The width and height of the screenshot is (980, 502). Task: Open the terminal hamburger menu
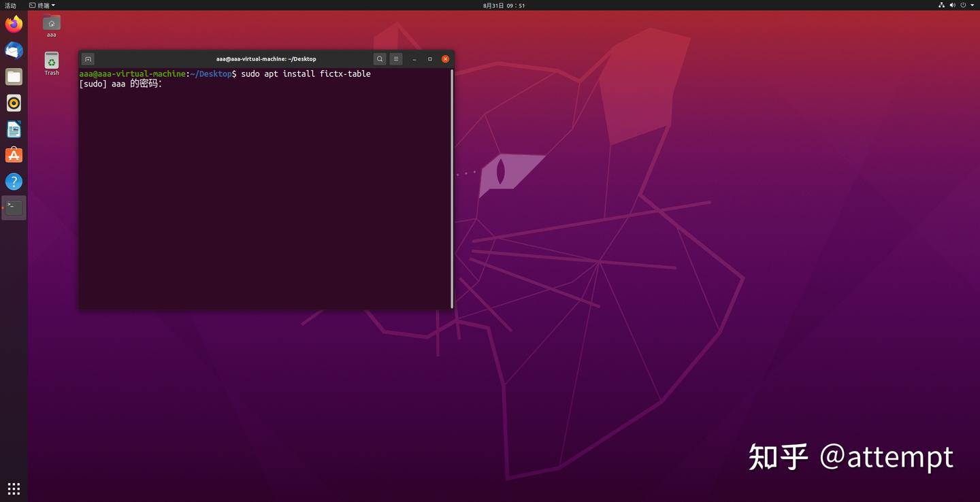[x=395, y=58]
